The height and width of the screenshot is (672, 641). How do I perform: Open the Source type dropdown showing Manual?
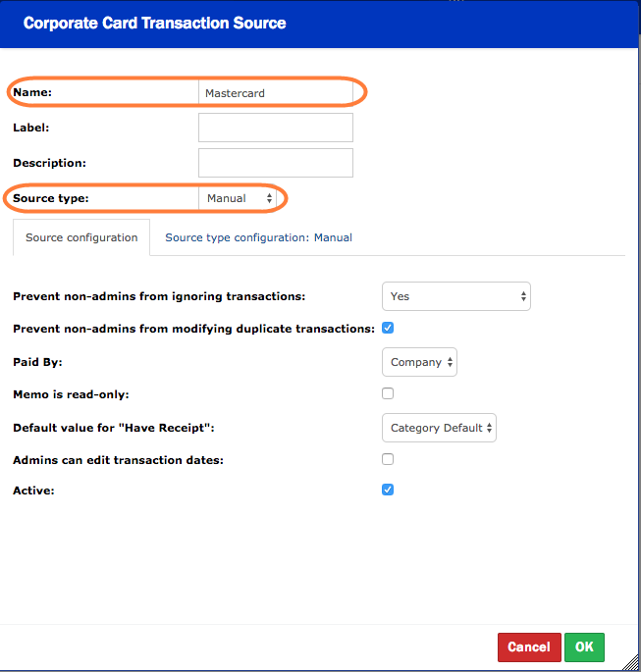(x=240, y=198)
